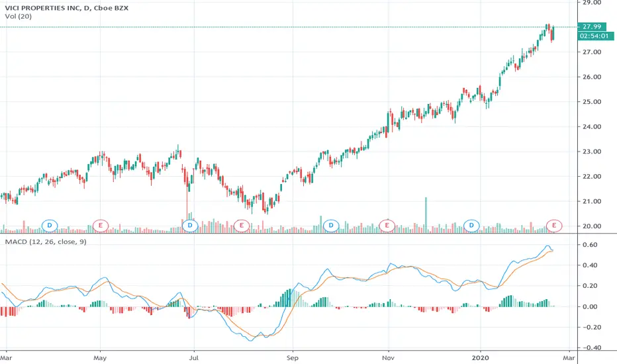Click the 27.99 current price tag
The height and width of the screenshot is (364, 617).
point(592,26)
